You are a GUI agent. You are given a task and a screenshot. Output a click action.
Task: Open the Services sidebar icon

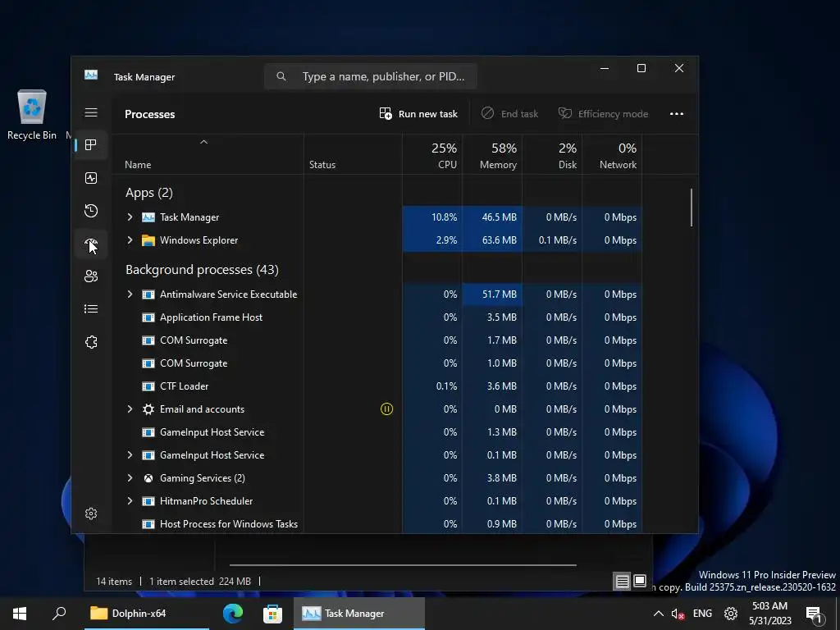[x=91, y=342]
